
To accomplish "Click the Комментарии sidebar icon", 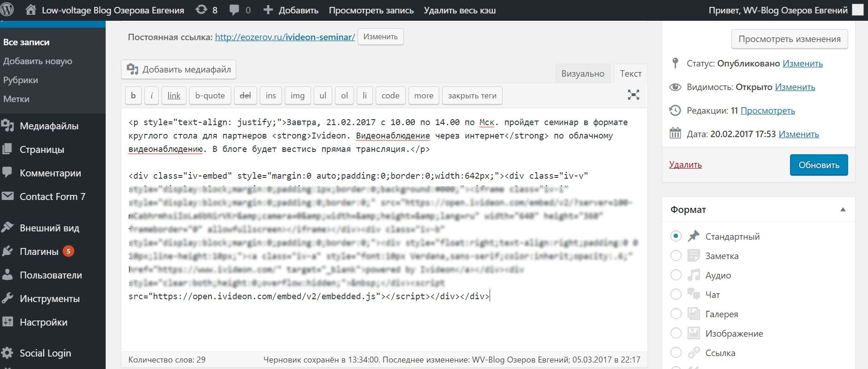I will coord(7,173).
